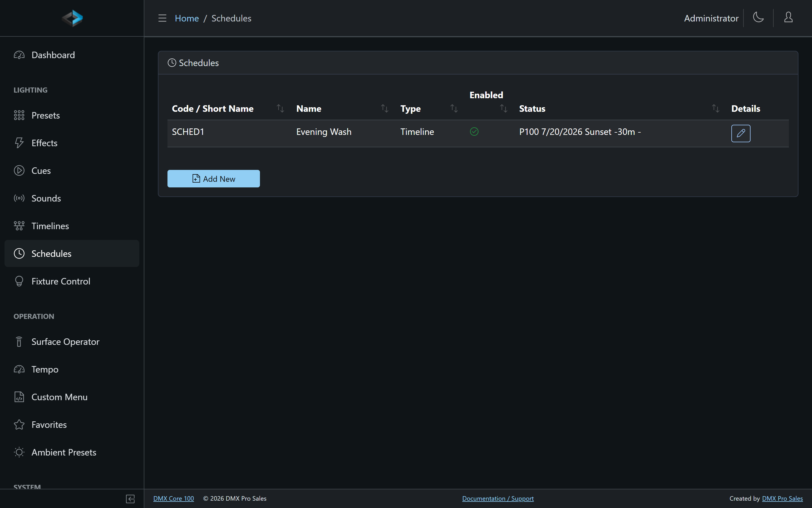Click the Add New button
Image resolution: width=812 pixels, height=508 pixels.
213,179
